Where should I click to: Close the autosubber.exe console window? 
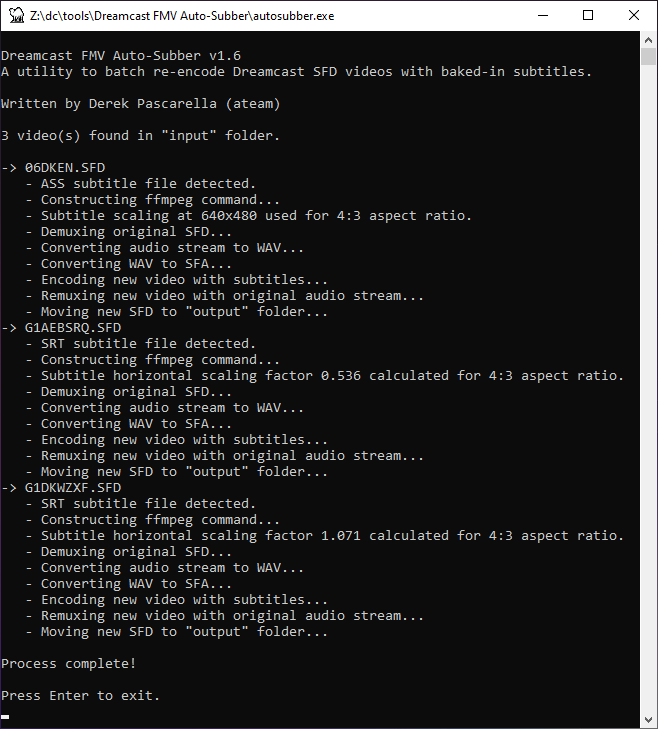point(633,15)
